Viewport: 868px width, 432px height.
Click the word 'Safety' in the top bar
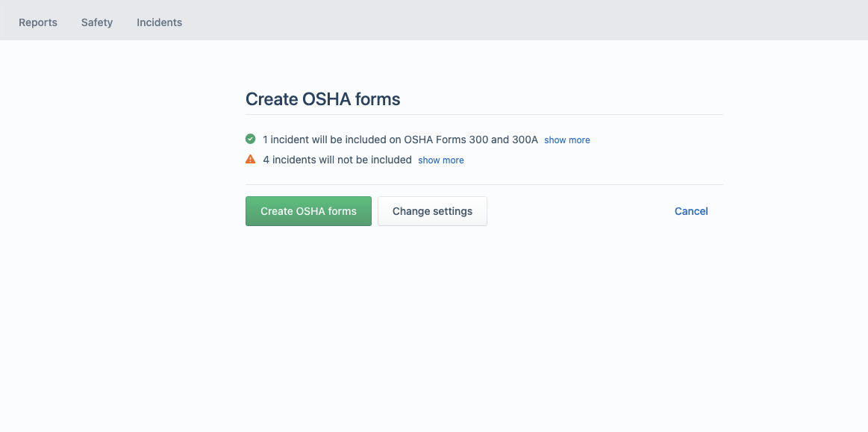[97, 22]
